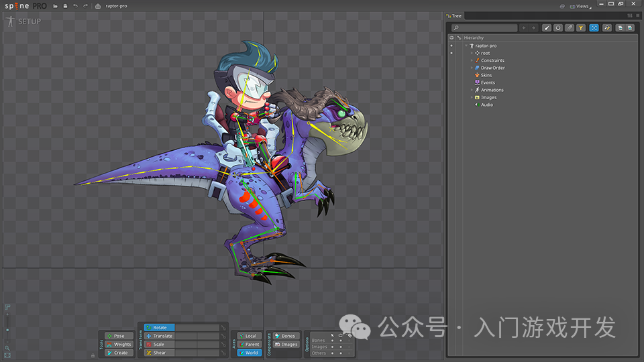Click the eye column header in Hierarchy
This screenshot has height=362, width=644.
451,38
